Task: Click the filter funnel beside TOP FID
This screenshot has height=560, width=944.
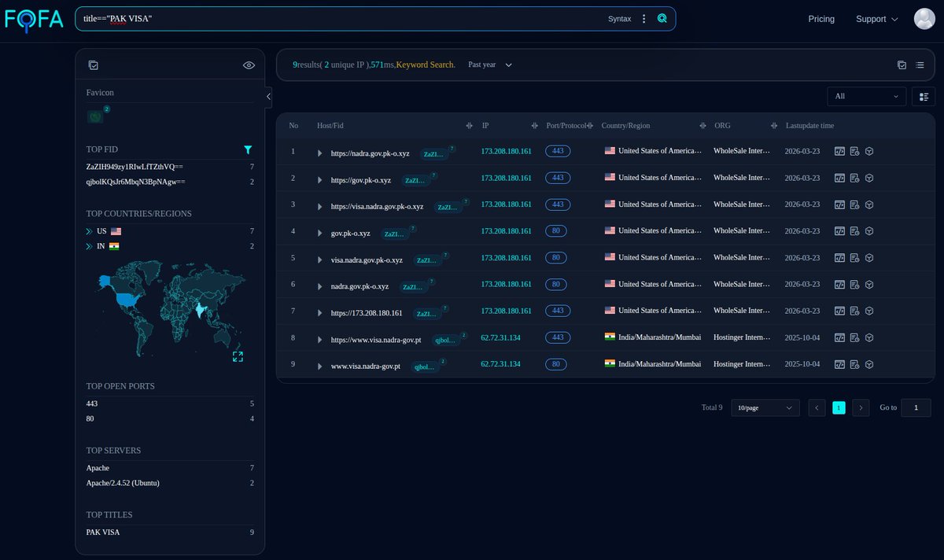Action: pos(248,149)
